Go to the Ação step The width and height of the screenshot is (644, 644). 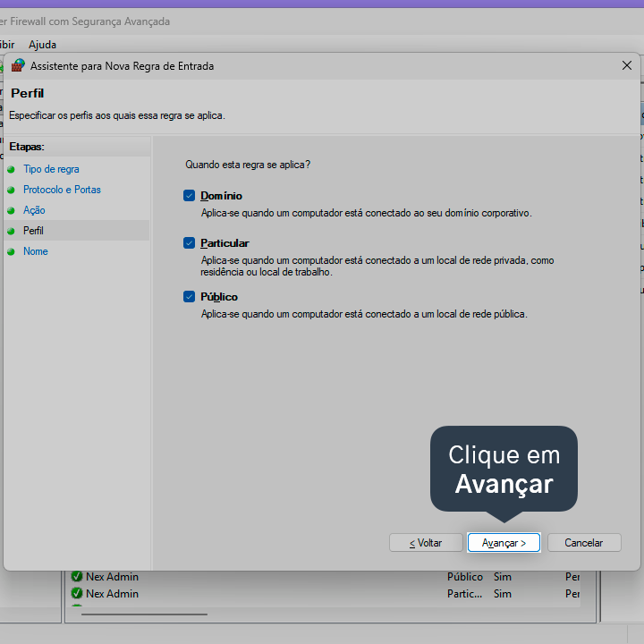pyautogui.click(x=34, y=210)
